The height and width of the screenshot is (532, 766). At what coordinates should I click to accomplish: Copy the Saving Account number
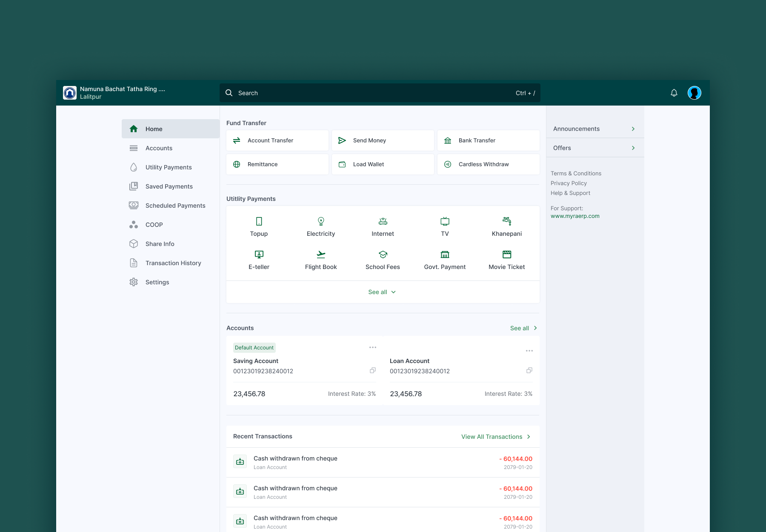click(x=373, y=370)
